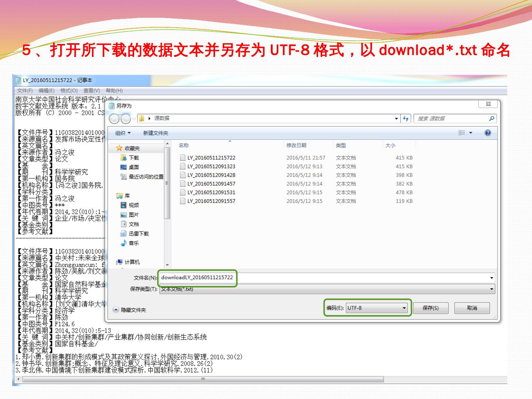Open the View (查看) menu in Notepad

pos(92,91)
